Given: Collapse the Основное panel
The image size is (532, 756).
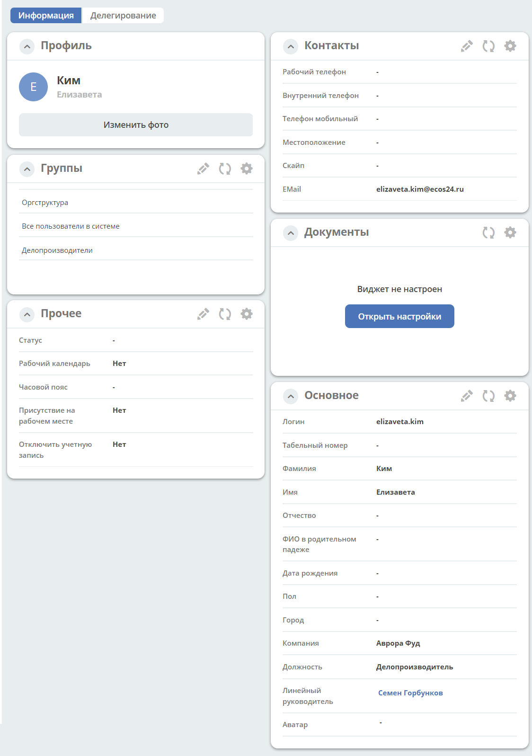Looking at the screenshot, I should tap(291, 396).
